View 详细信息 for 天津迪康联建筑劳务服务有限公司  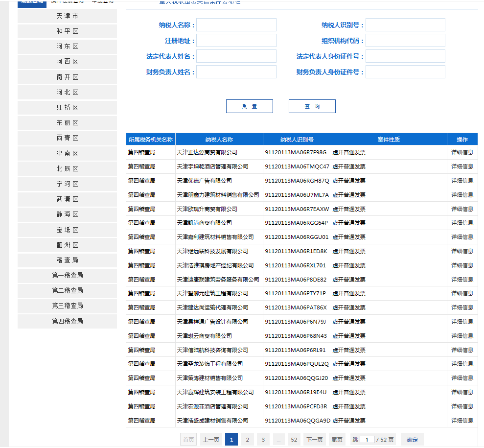coord(462,280)
